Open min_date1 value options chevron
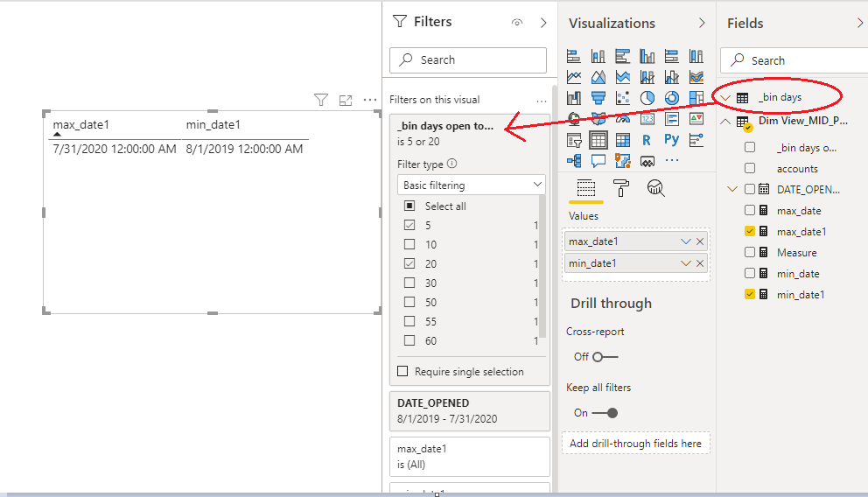Image resolution: width=868 pixels, height=497 pixels. 685,263
